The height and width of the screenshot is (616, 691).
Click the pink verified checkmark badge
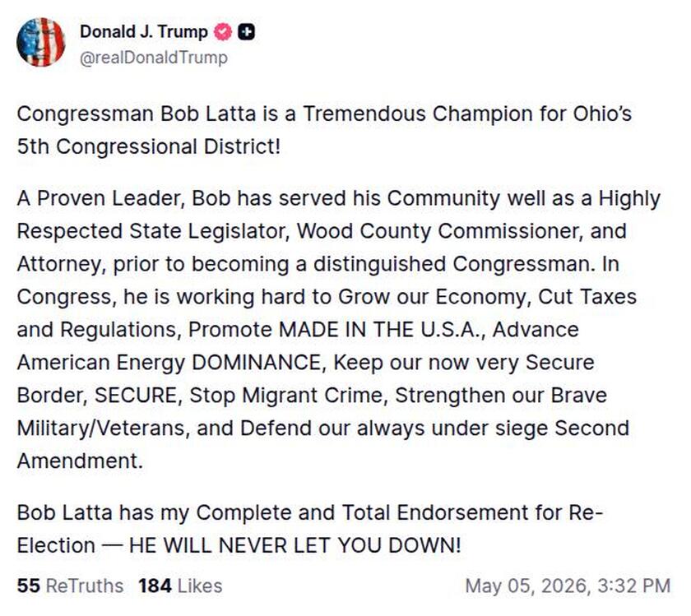(223, 32)
